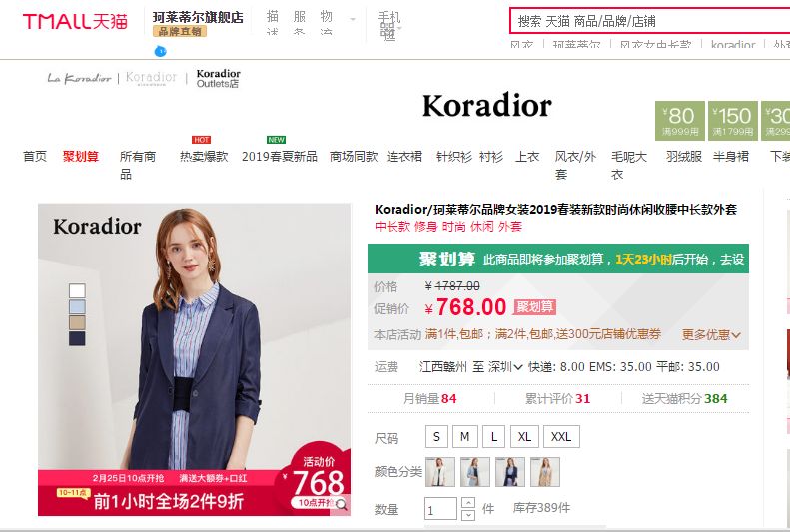The height and width of the screenshot is (532, 790).
Task: Click the Tmall search input field
Action: [x=650, y=21]
